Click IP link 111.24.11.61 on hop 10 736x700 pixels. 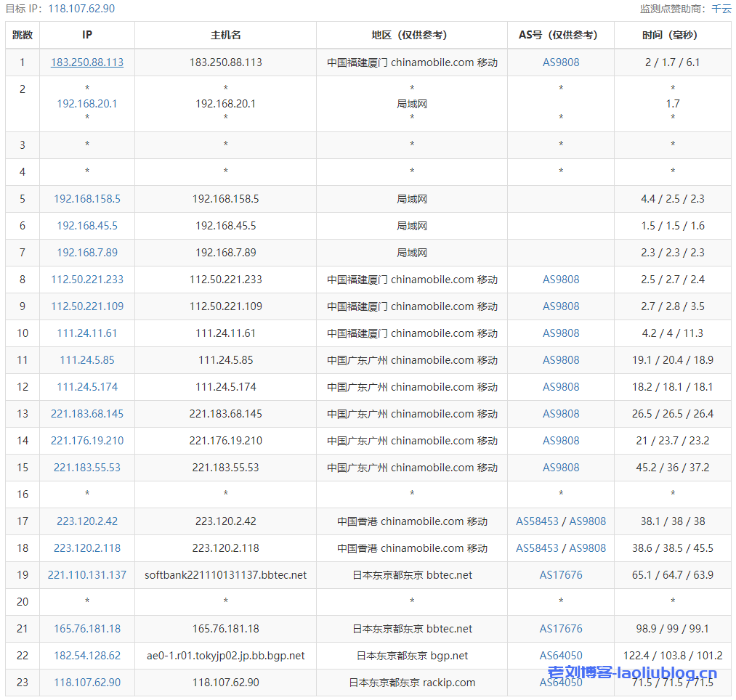coord(86,333)
